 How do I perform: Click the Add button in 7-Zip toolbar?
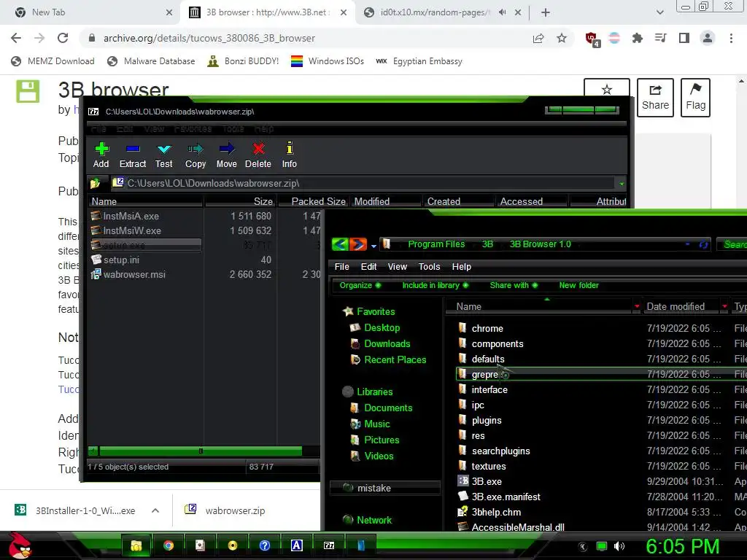click(101, 155)
